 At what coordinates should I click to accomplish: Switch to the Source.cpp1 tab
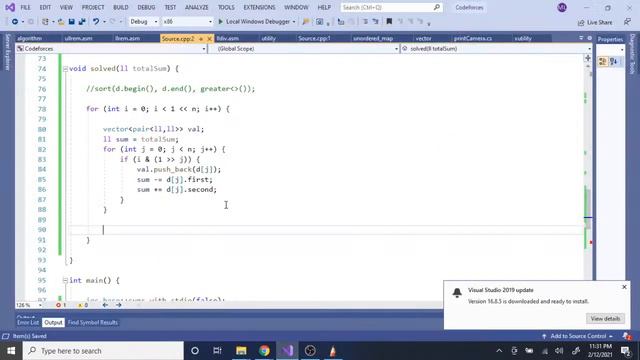click(x=314, y=38)
